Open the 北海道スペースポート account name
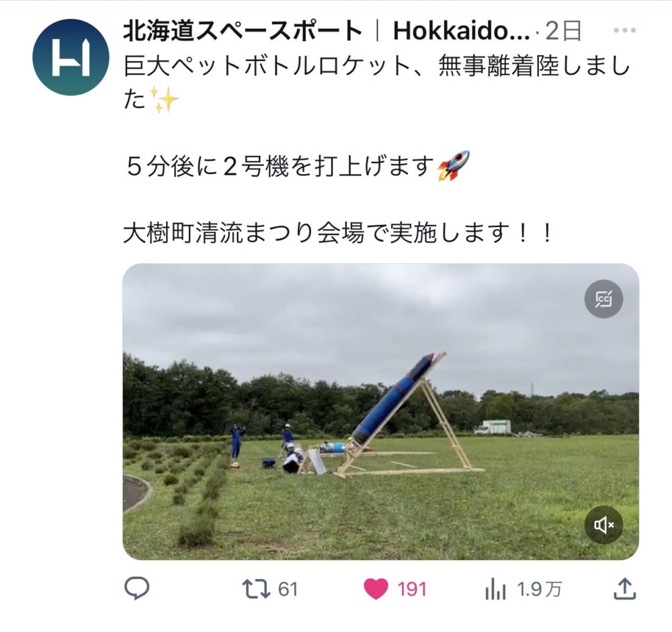672x632 pixels. pos(243,31)
